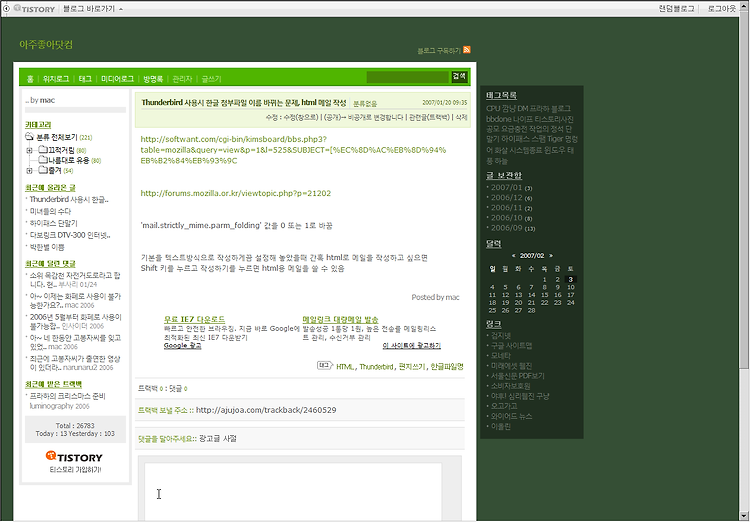Open the 서울신문 PDF보기 link
This screenshot has width=750, height=522.
pos(518,376)
